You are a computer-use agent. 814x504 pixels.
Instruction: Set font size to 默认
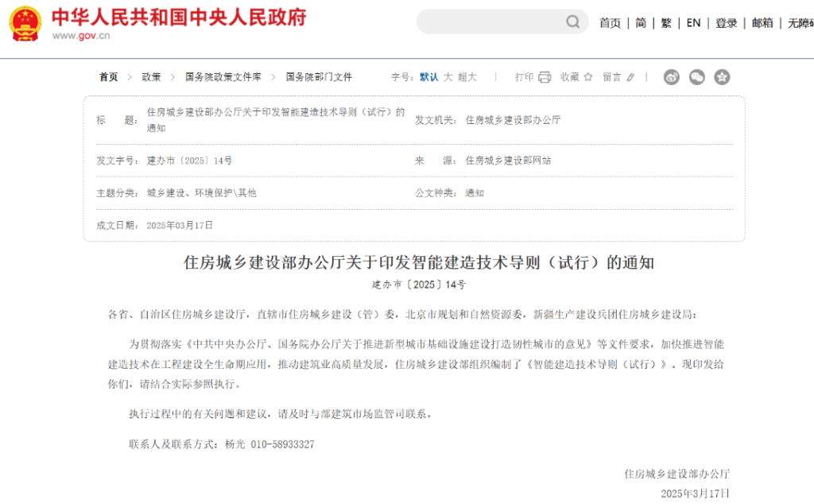(x=428, y=77)
